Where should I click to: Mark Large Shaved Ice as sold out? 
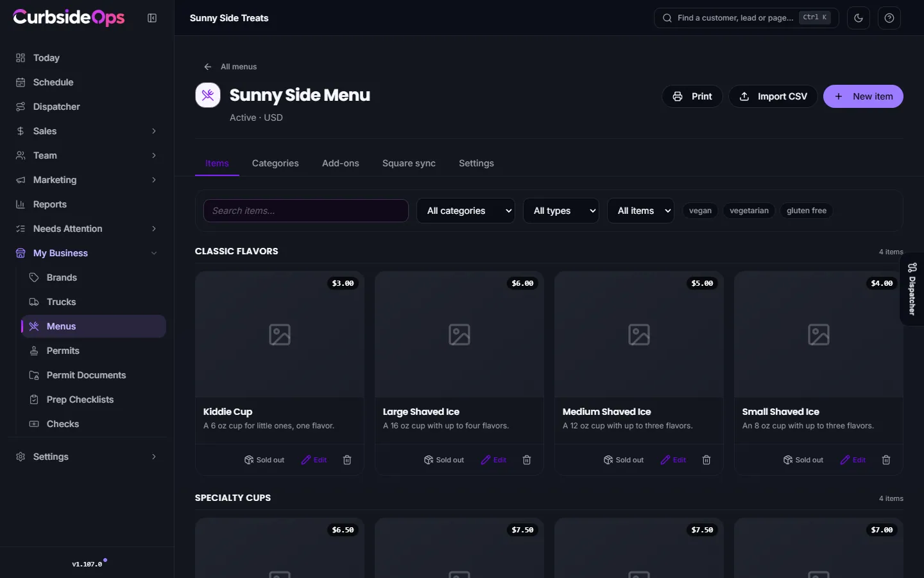(x=444, y=460)
